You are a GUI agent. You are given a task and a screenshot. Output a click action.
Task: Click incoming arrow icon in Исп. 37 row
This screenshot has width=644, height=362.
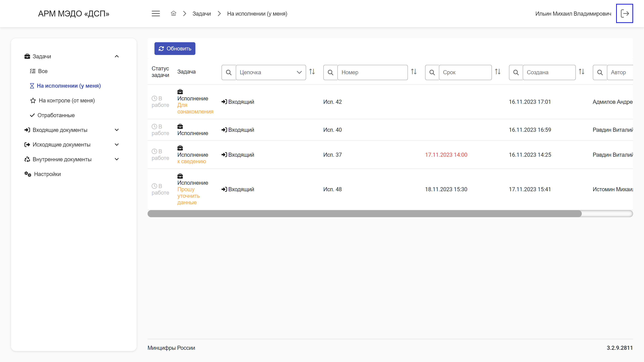tap(224, 155)
